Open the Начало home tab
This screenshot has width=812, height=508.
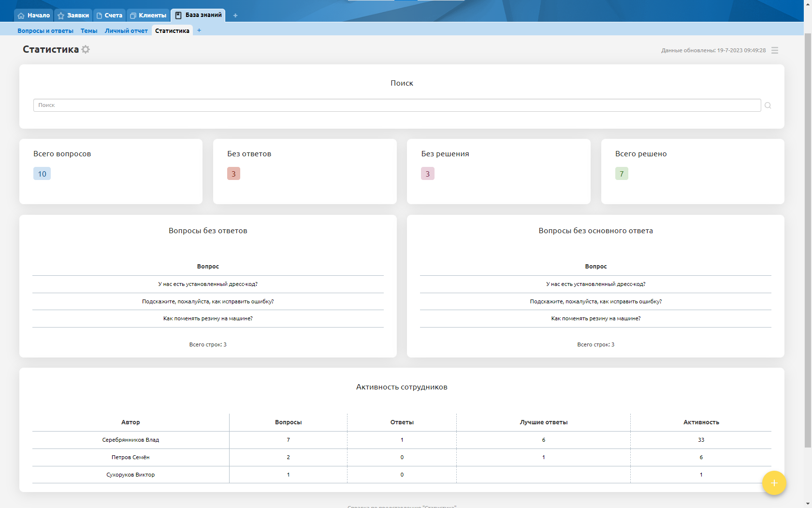point(34,15)
